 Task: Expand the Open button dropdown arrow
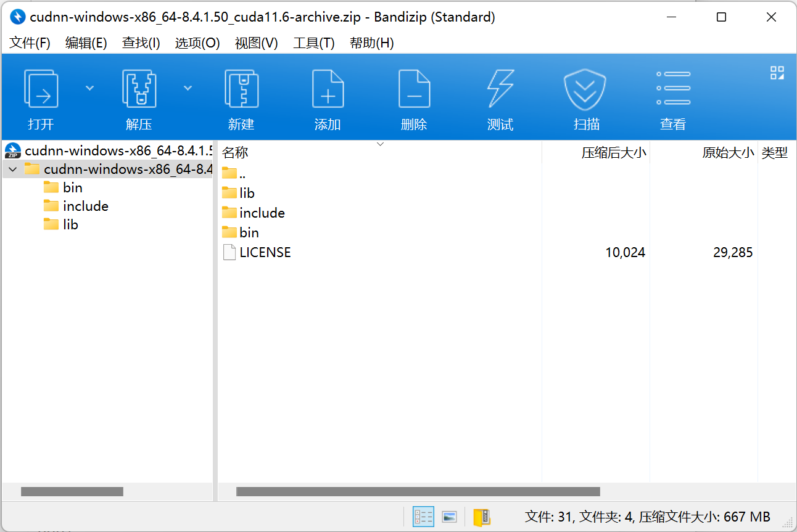(89, 88)
